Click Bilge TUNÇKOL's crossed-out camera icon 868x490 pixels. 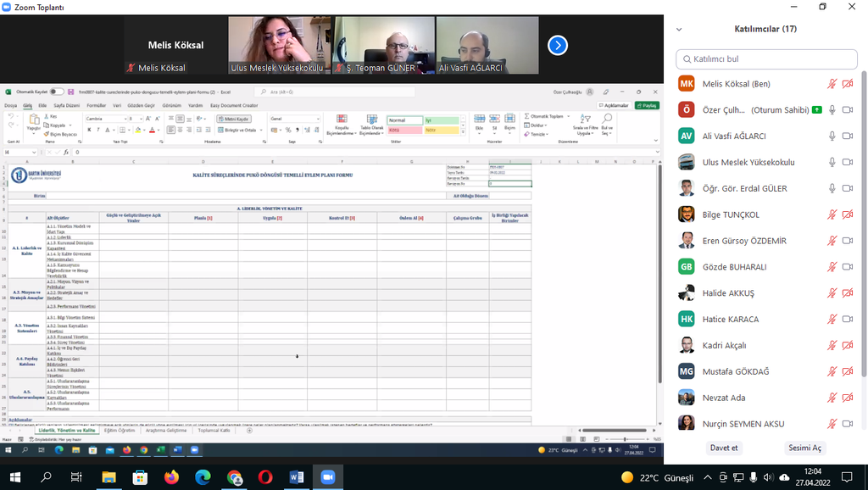(x=848, y=214)
